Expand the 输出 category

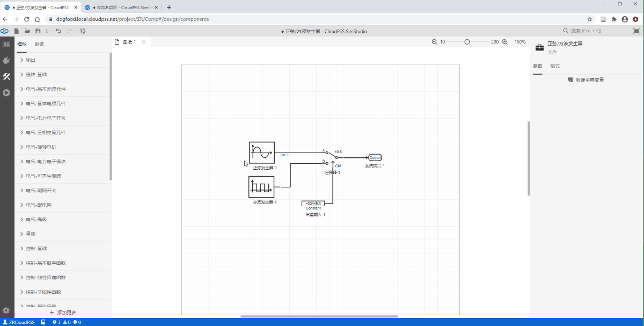[63, 60]
